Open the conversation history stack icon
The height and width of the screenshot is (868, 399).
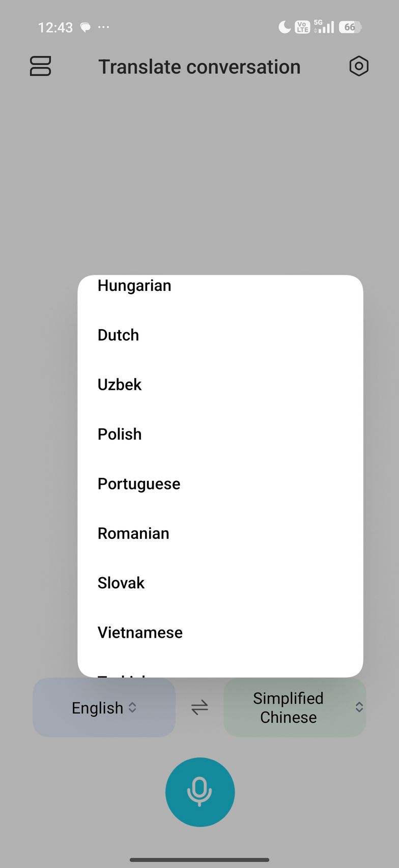[x=41, y=66]
